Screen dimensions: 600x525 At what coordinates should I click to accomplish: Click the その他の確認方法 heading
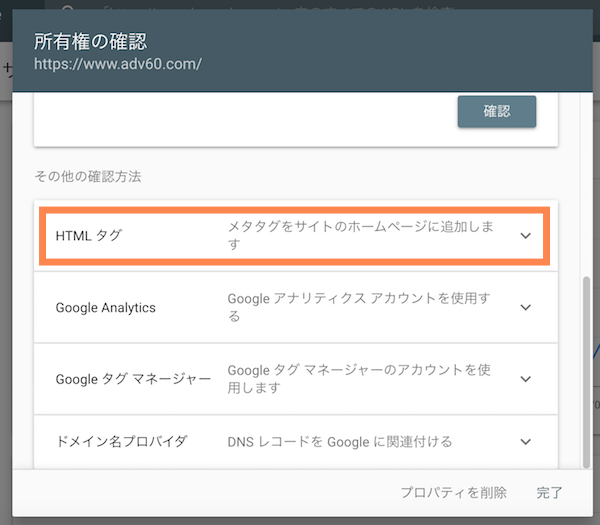[x=88, y=176]
